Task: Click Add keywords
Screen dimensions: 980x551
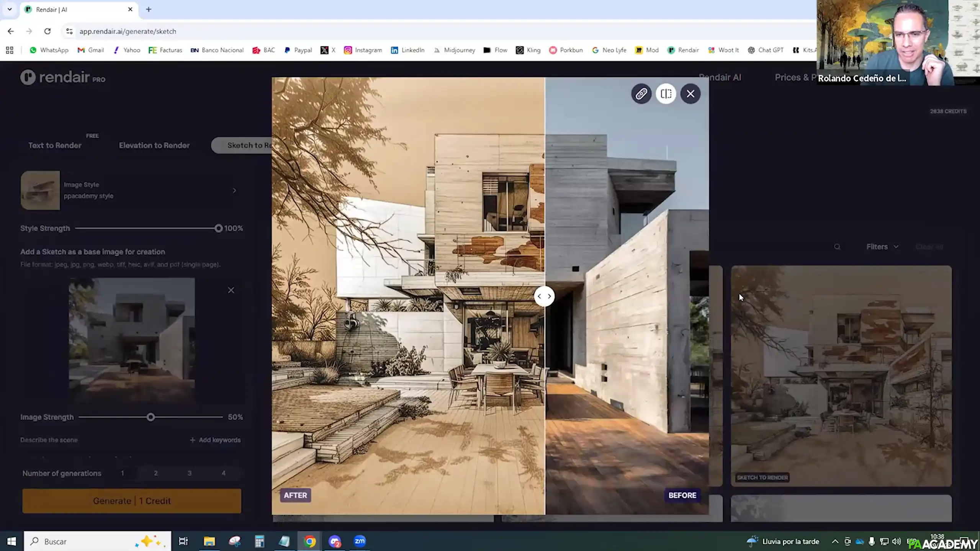Action: point(215,440)
